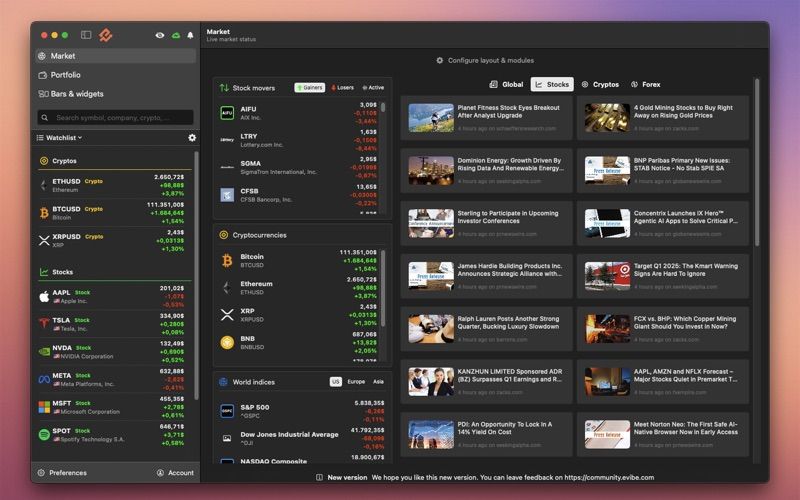This screenshot has height=500, width=800.
Task: Click the Cryptocurrencies module scrollbar
Action: [x=383, y=288]
